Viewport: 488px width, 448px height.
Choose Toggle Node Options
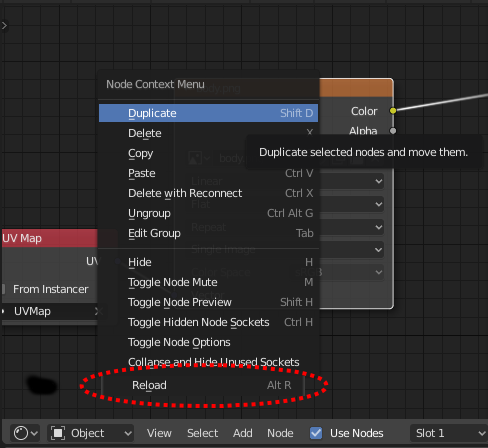[208, 342]
